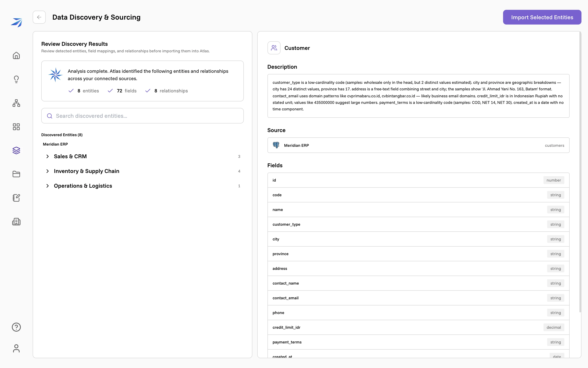The height and width of the screenshot is (368, 588).
Task: Select Inventory & Supply Chain group label
Action: [x=87, y=171]
